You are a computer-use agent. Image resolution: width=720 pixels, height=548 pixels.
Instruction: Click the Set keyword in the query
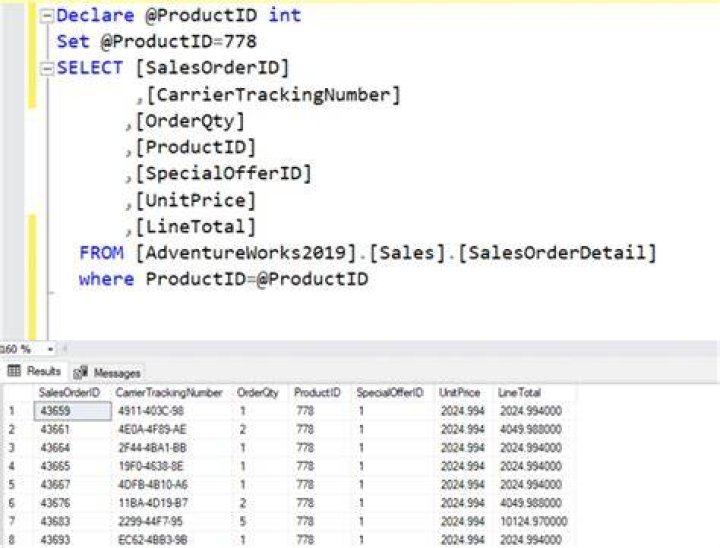[73, 42]
